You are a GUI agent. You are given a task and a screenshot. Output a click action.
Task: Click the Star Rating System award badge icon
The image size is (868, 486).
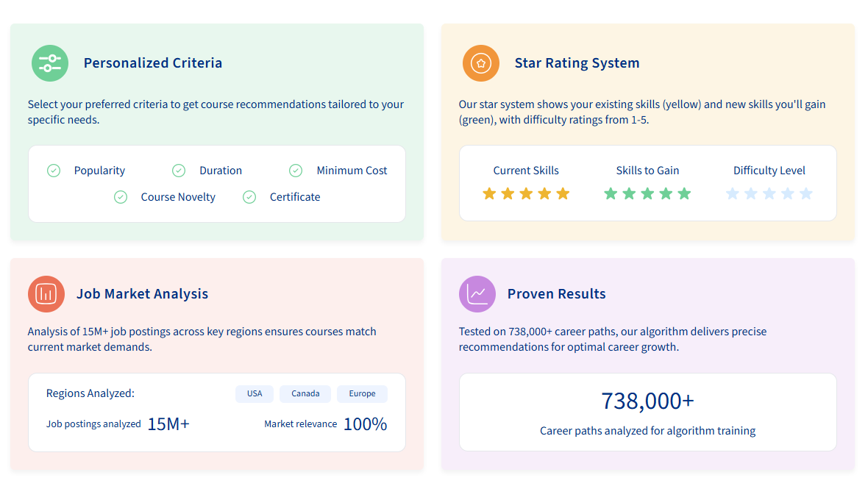coord(480,63)
